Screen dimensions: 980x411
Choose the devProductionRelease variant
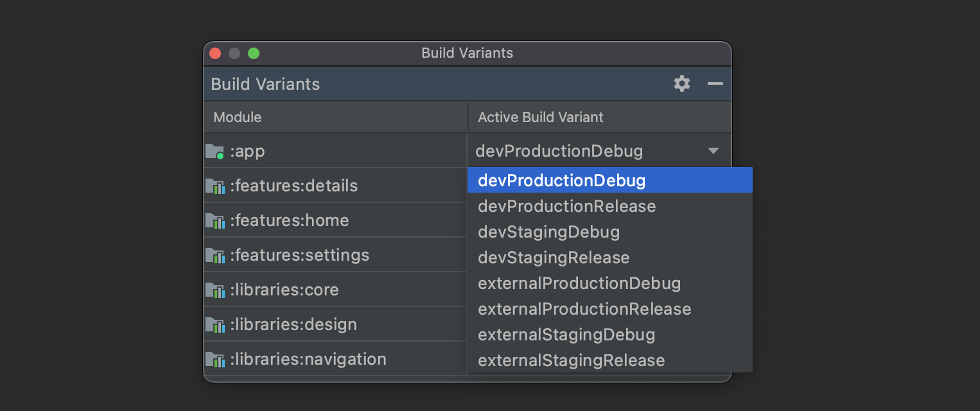click(x=567, y=206)
